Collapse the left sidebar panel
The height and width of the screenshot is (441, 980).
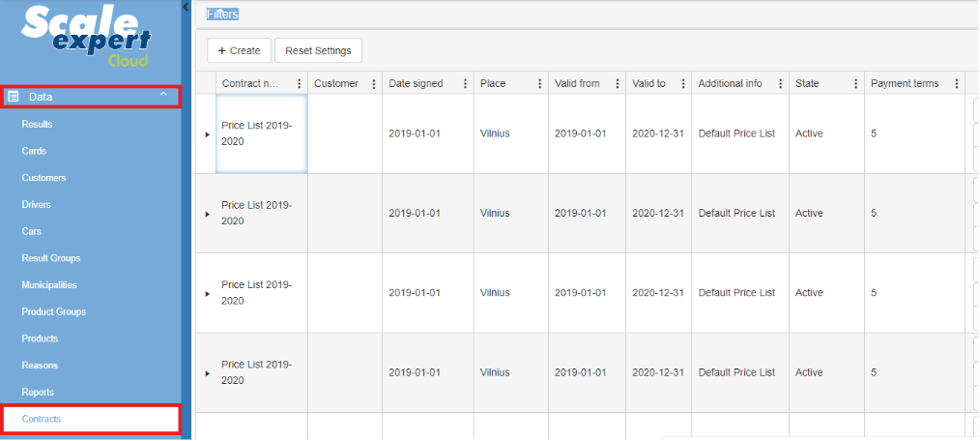click(186, 7)
